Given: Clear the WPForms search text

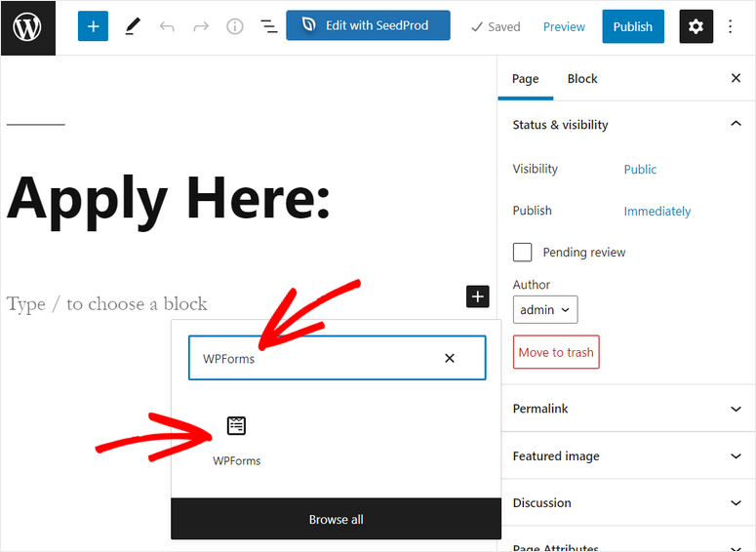Looking at the screenshot, I should click(x=450, y=358).
